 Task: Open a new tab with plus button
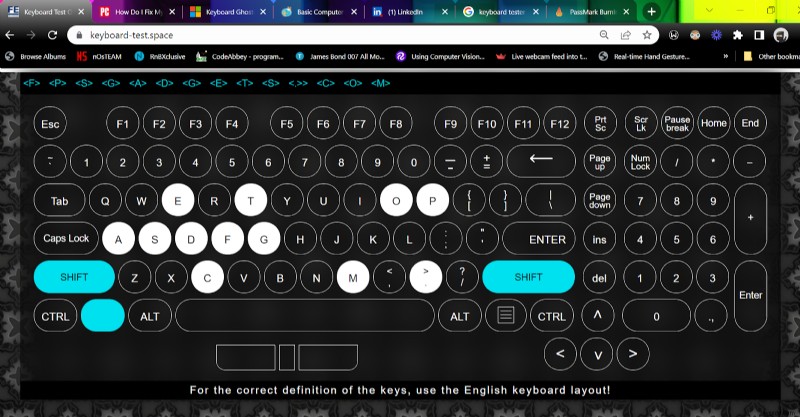pyautogui.click(x=652, y=12)
